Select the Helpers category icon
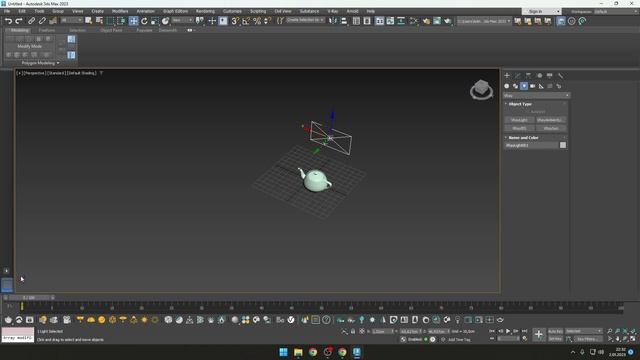Screen dimensions: 640x360 coord(541,86)
